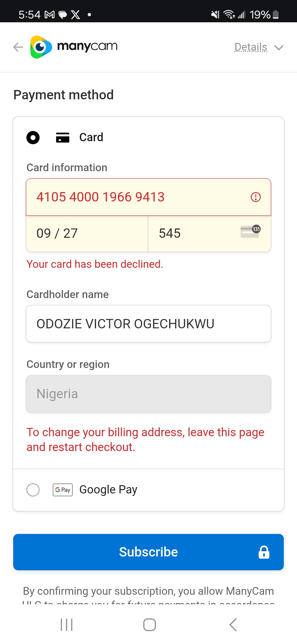Viewport: 297px width, 644px height.
Task: Click the card number error alert icon
Action: click(255, 197)
